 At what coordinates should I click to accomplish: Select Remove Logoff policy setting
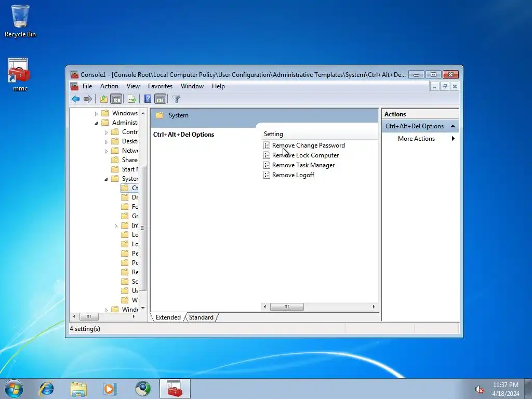(293, 175)
